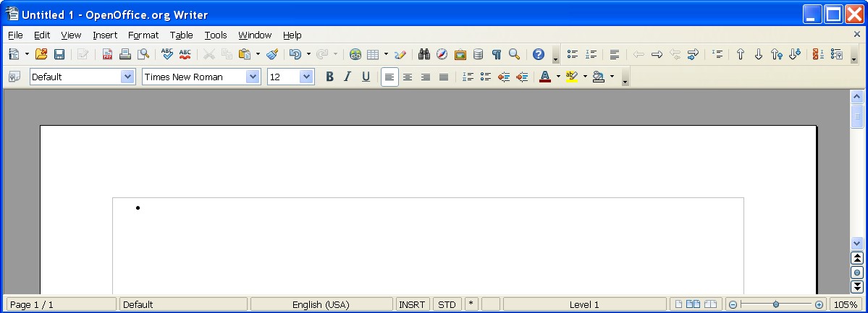Set Align Left paragraph alignment

(x=389, y=77)
